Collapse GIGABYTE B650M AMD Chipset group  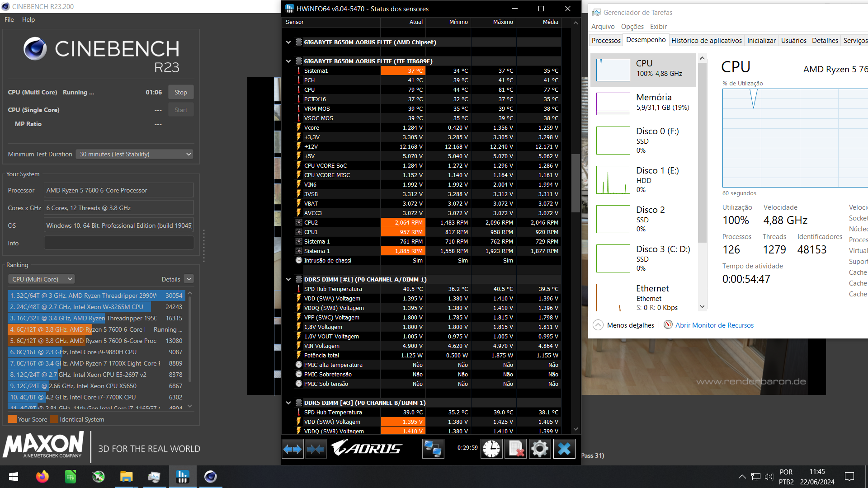click(x=288, y=42)
